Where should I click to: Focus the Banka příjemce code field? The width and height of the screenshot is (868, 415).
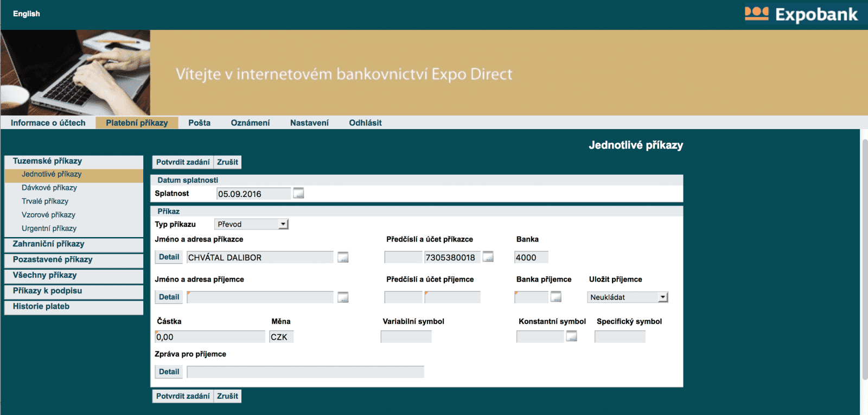click(531, 297)
